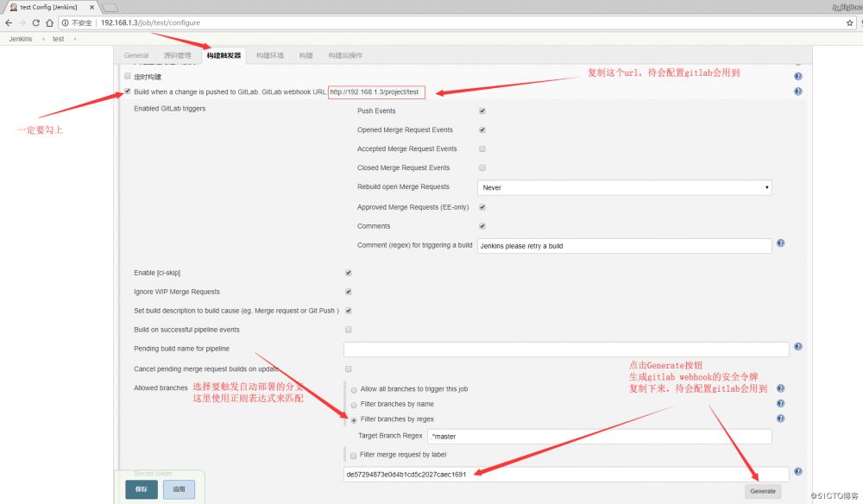Image resolution: width=863 pixels, height=504 pixels.
Task: Select the Filter branches by name radio button
Action: click(x=354, y=404)
